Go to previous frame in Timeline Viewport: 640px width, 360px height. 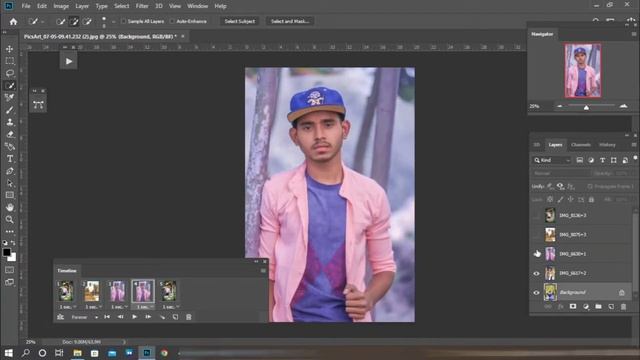pos(120,317)
